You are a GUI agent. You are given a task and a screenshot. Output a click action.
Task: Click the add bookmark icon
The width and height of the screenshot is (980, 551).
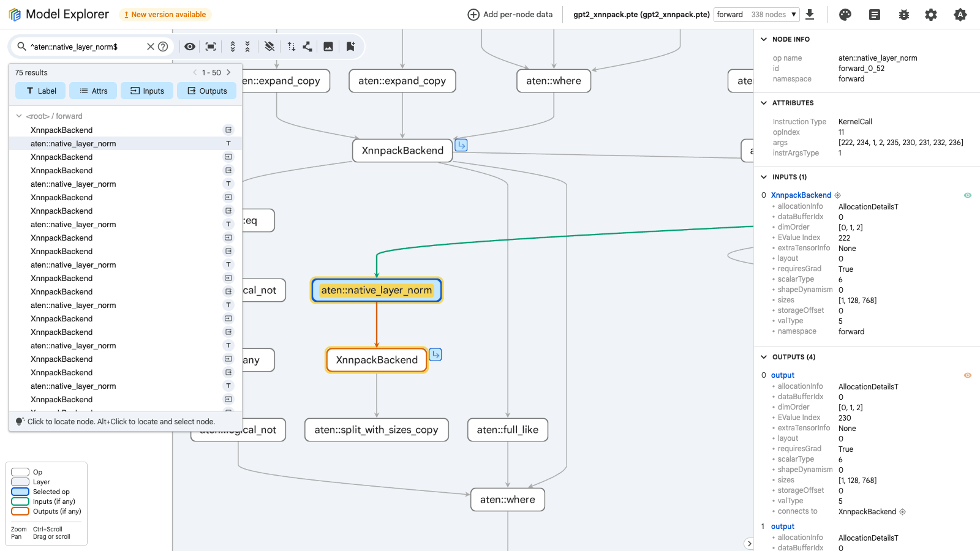pyautogui.click(x=350, y=47)
